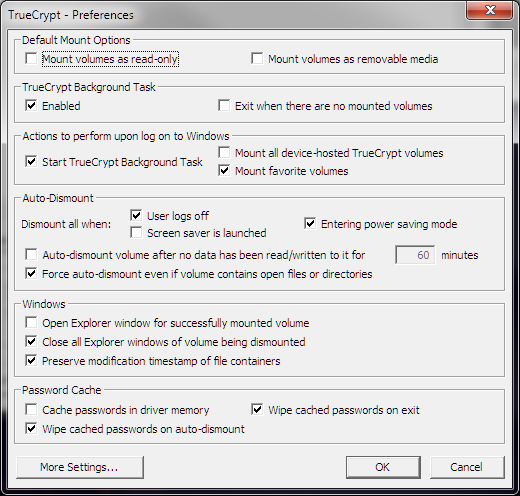Open the More Settings... button
This screenshot has height=496, width=520.
pos(80,467)
